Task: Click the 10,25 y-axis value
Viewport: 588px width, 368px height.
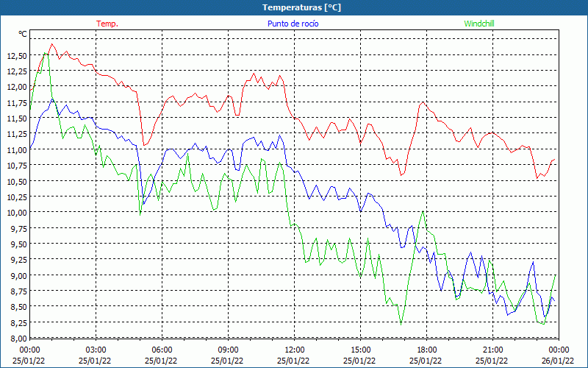Action: (17, 197)
